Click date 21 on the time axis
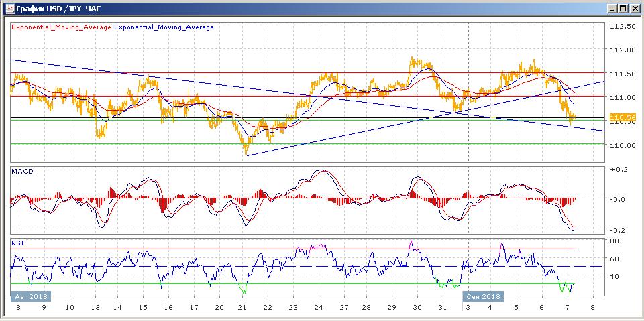 [242, 307]
